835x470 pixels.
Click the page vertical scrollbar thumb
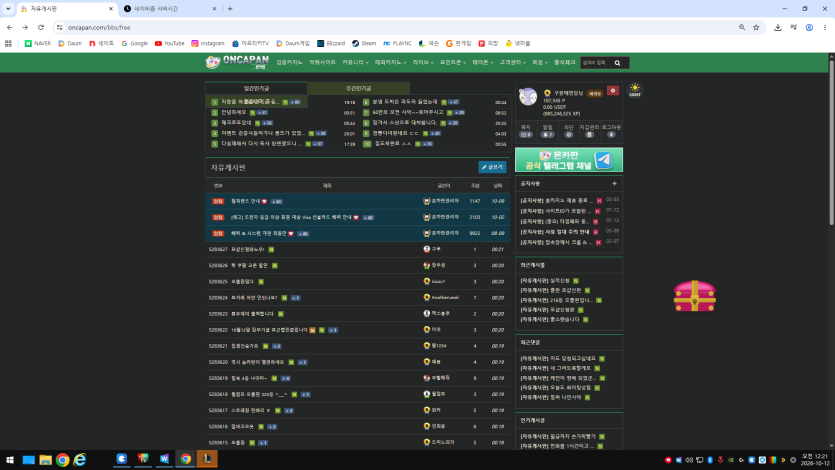(831, 141)
